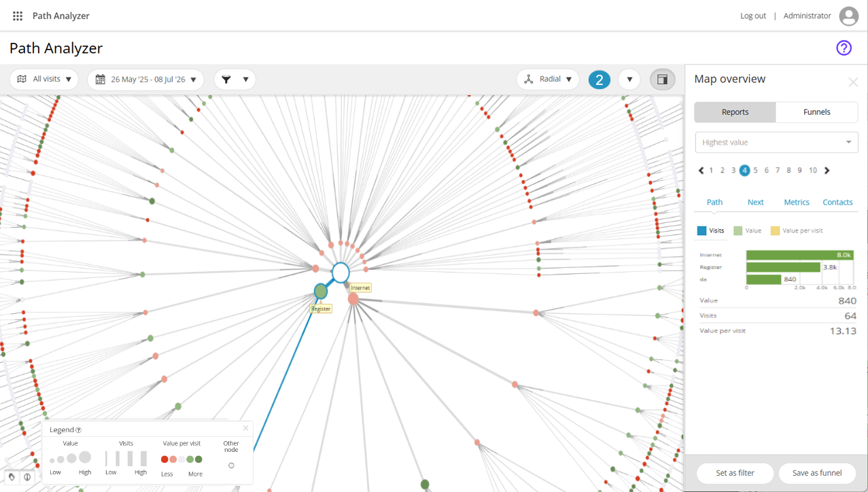Go to the previous report page arrow
The image size is (868, 492).
[x=701, y=171]
